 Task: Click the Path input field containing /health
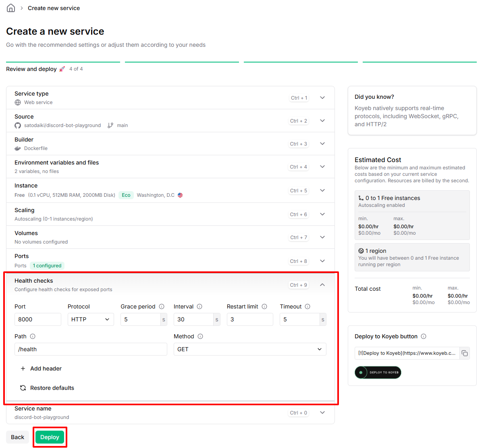[x=91, y=349]
